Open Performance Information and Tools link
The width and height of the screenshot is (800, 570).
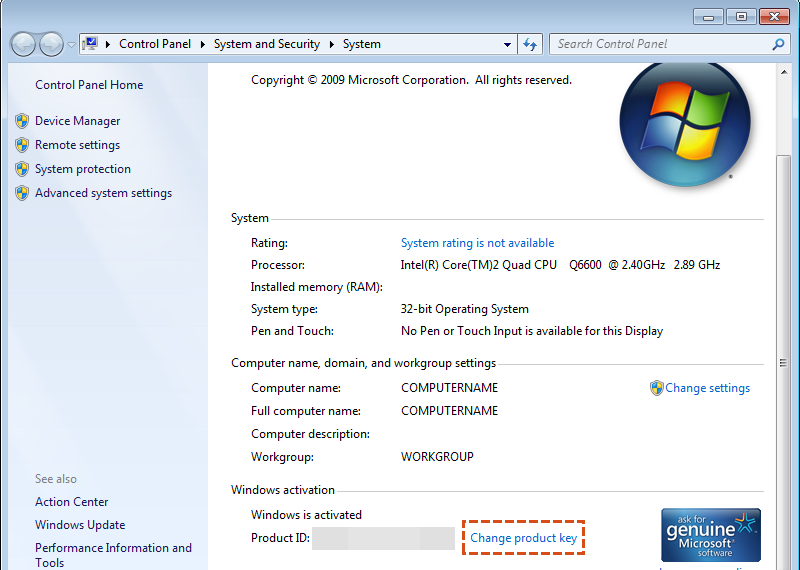coord(113,555)
